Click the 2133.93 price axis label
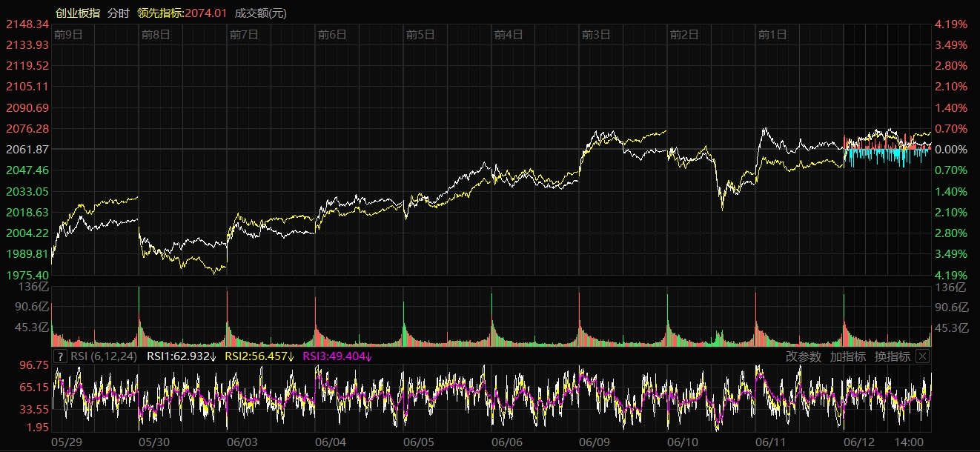The width and height of the screenshot is (980, 452). tap(27, 45)
